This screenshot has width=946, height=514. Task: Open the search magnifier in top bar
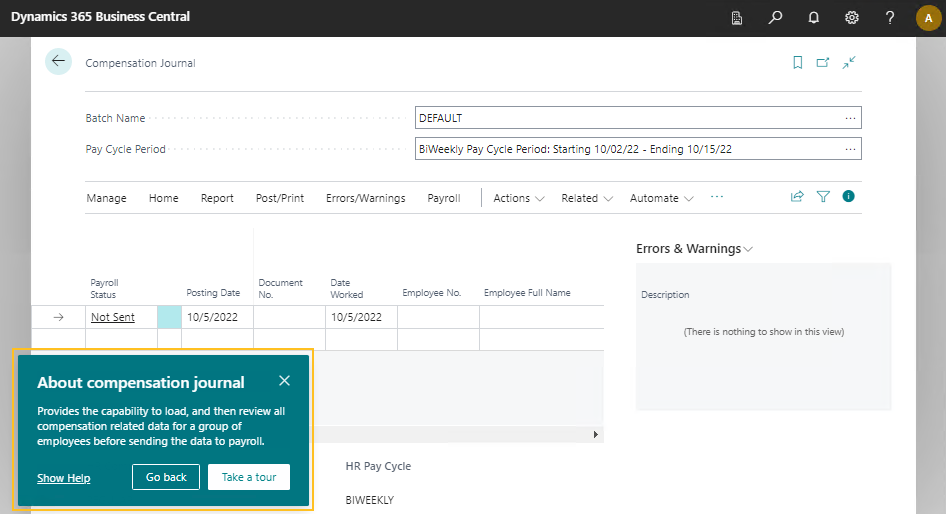point(775,18)
